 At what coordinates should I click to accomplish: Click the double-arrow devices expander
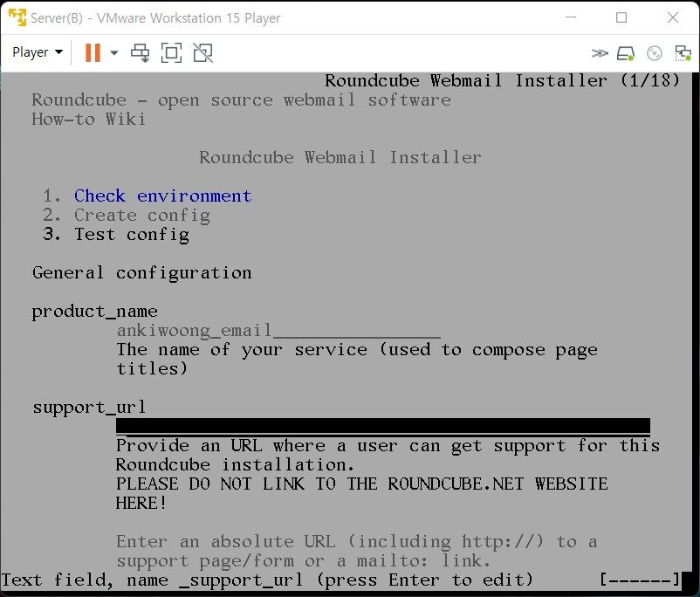(x=600, y=53)
